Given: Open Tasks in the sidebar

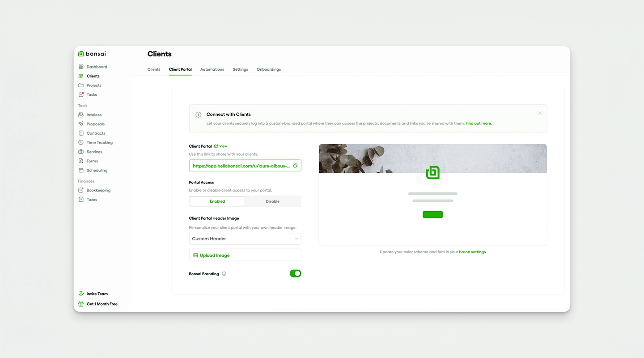Looking at the screenshot, I should point(92,95).
